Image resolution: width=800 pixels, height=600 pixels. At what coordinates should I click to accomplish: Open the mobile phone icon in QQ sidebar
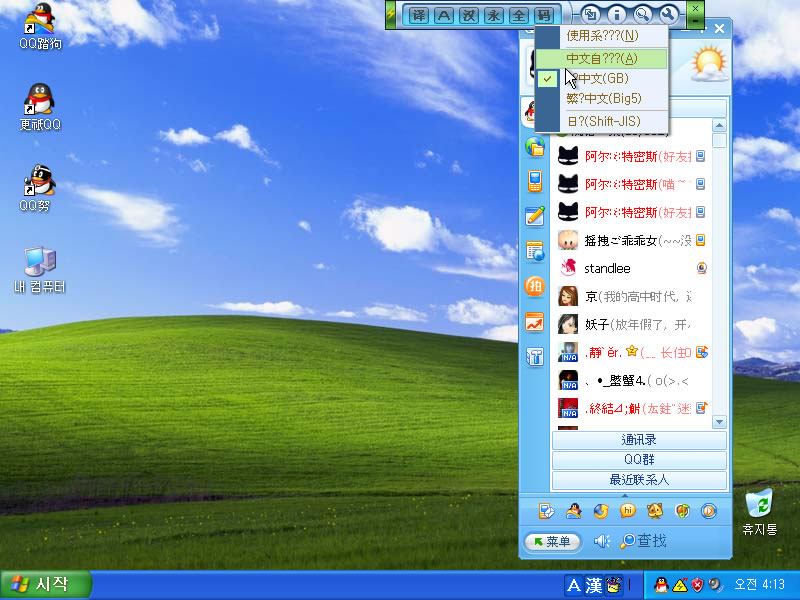535,181
